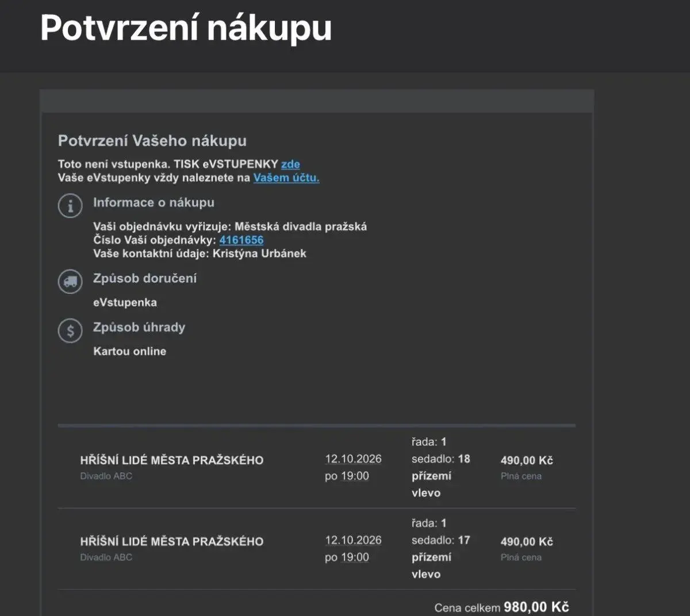The image size is (690, 616).
Task: Click the 'eVstupenka' delivery method text
Action: (x=125, y=302)
